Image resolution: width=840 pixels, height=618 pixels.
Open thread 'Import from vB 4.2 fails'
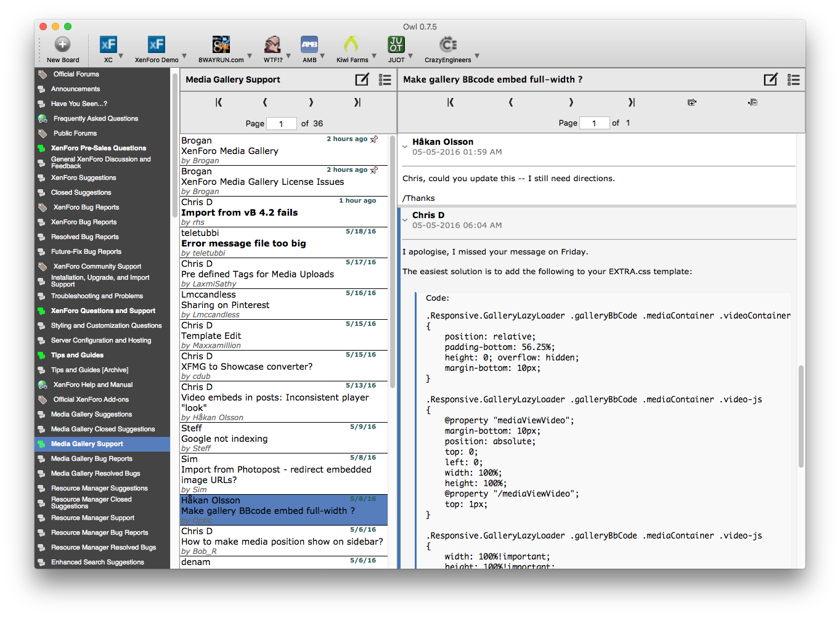[284, 212]
